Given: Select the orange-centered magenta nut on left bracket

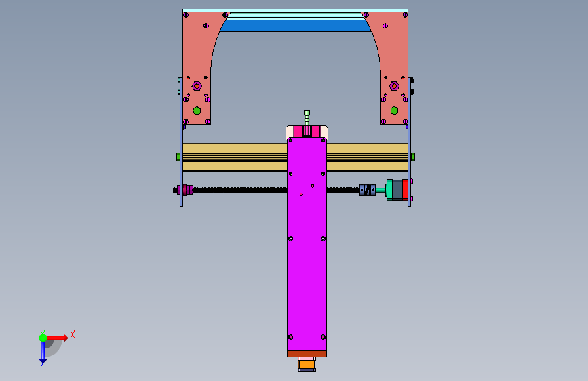Looking at the screenshot, I should pos(197,86).
